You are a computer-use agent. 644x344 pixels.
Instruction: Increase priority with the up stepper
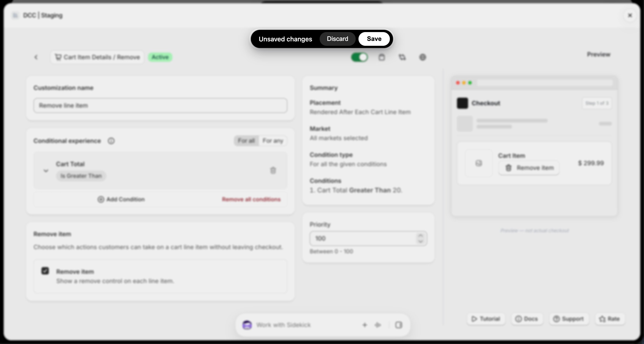tap(420, 235)
